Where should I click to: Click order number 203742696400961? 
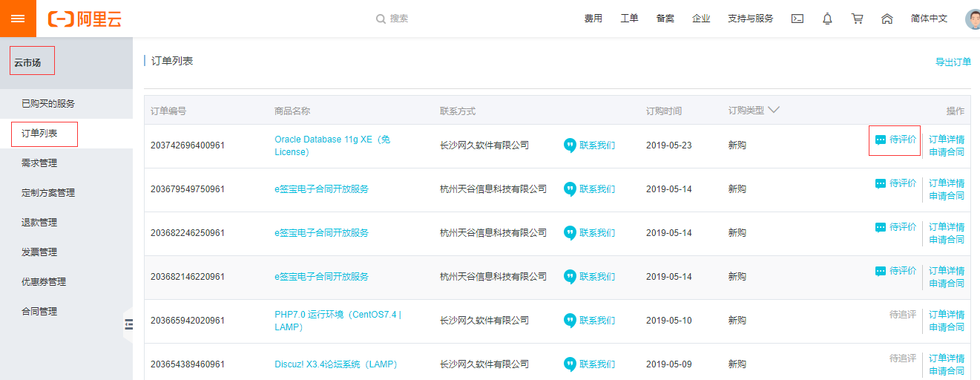point(188,145)
